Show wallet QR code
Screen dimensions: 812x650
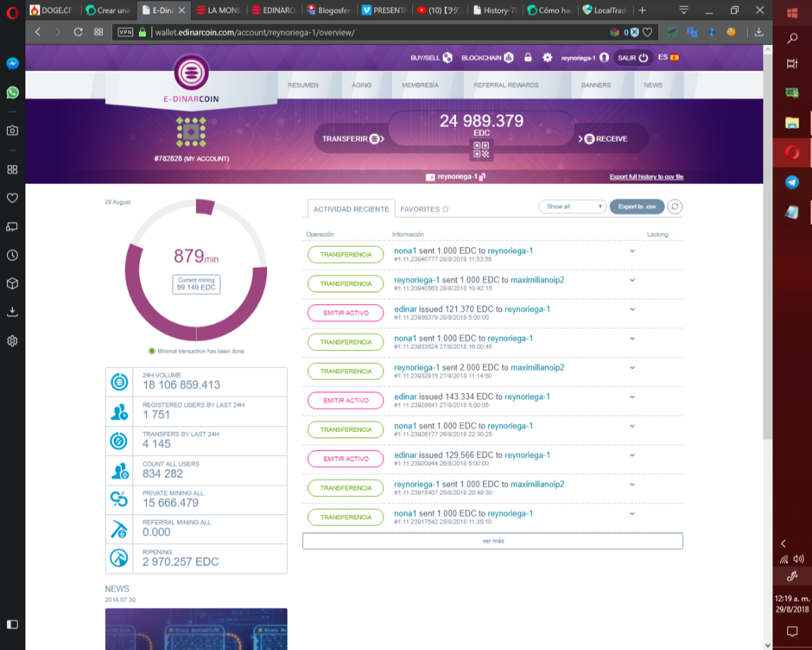[x=481, y=150]
